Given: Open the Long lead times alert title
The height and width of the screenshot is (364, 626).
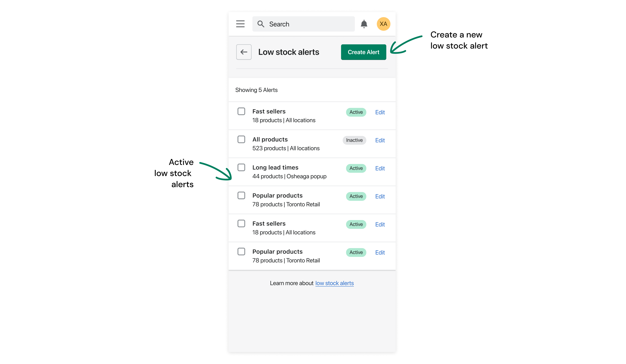Looking at the screenshot, I should click(275, 168).
